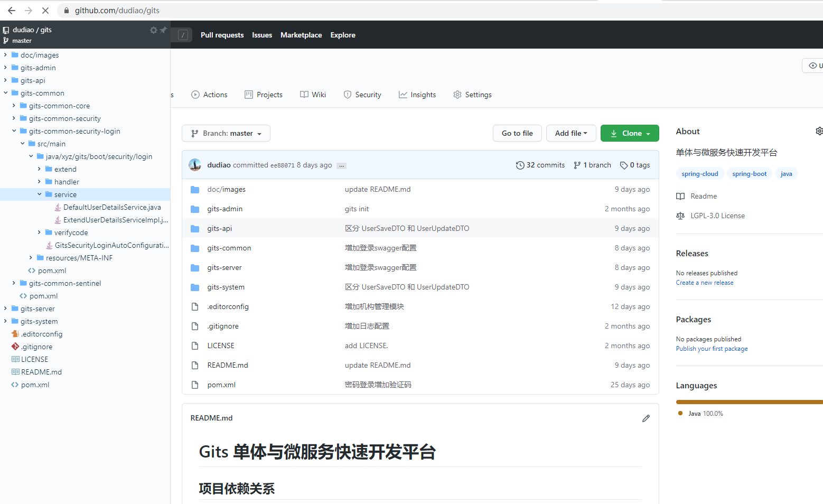Click Pull requests in header
Screen dimensions: 823x504
point(222,35)
